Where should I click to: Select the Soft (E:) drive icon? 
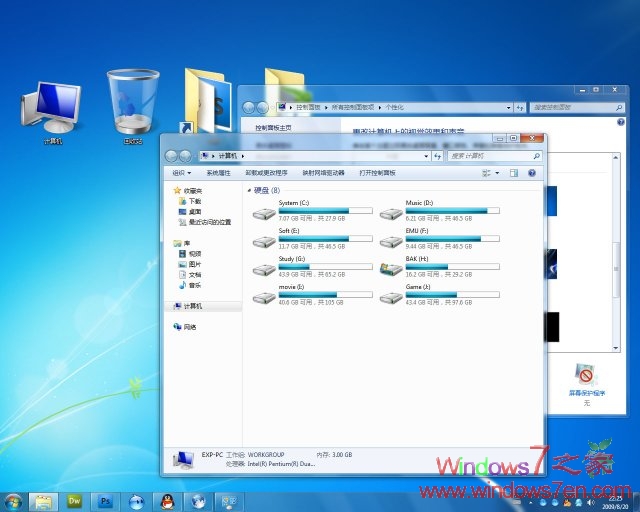(x=264, y=242)
